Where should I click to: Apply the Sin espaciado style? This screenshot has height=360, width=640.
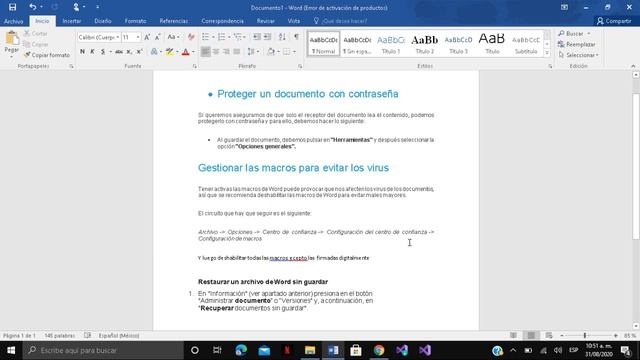357,44
